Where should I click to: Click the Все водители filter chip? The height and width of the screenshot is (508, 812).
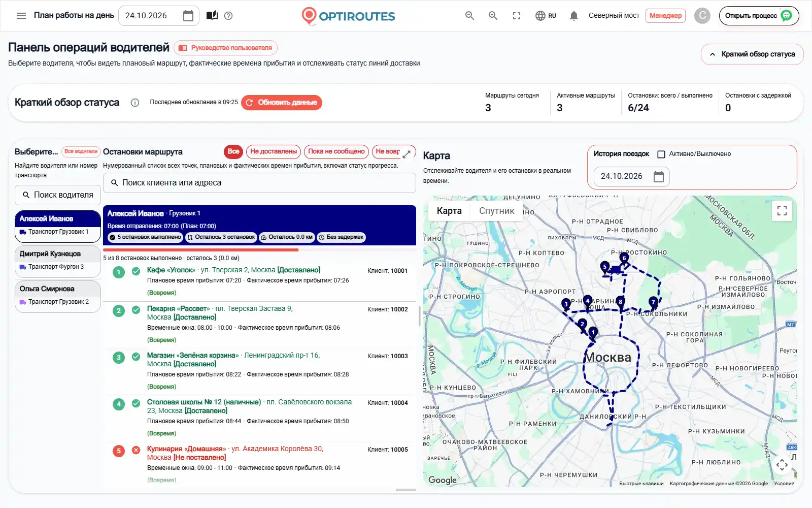(81, 151)
